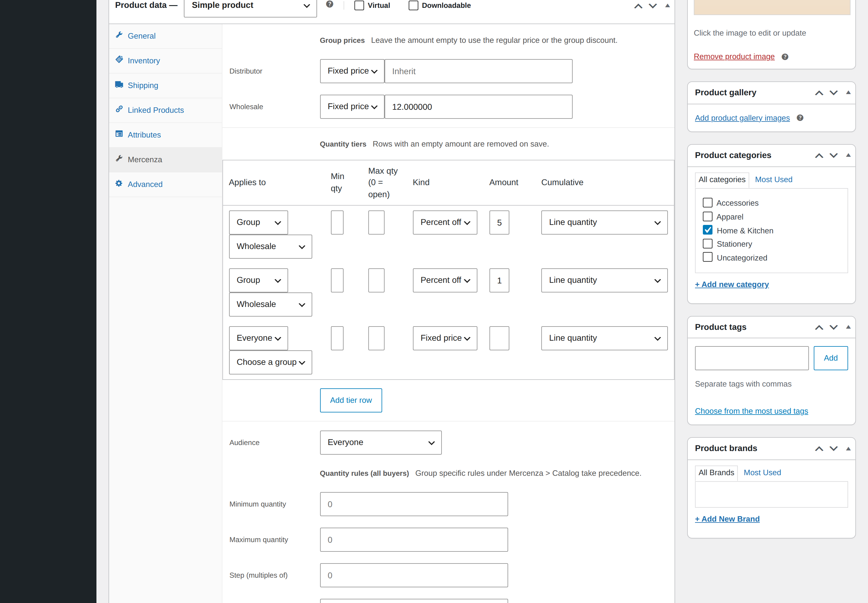Screen dimensions: 868x603
Task: Open the Choose a group dropdown
Action: [x=270, y=362]
